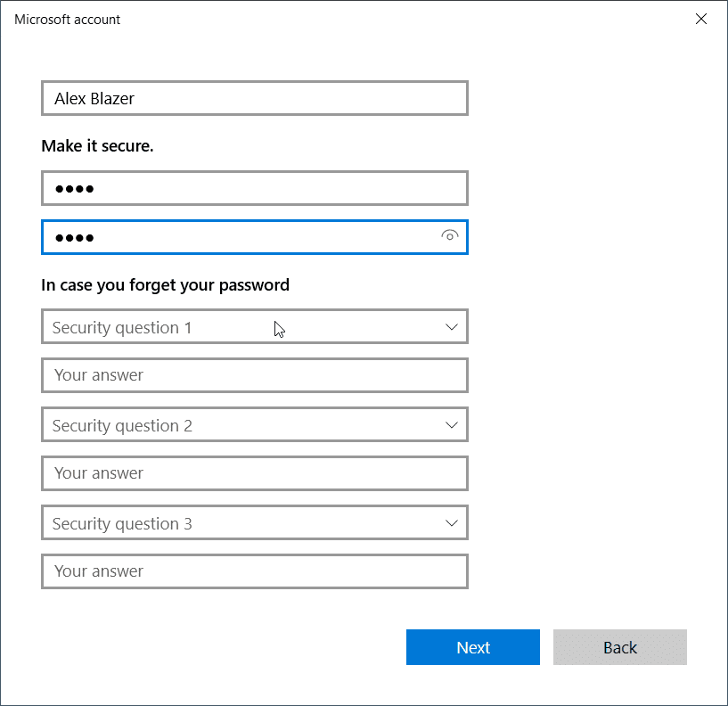Close the Microsoft account window
728x706 pixels.
point(701,20)
